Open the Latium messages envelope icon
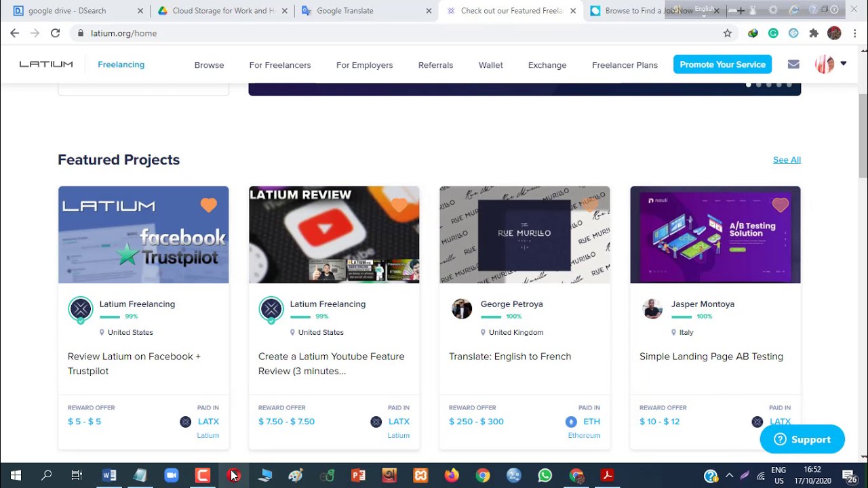 pos(793,64)
